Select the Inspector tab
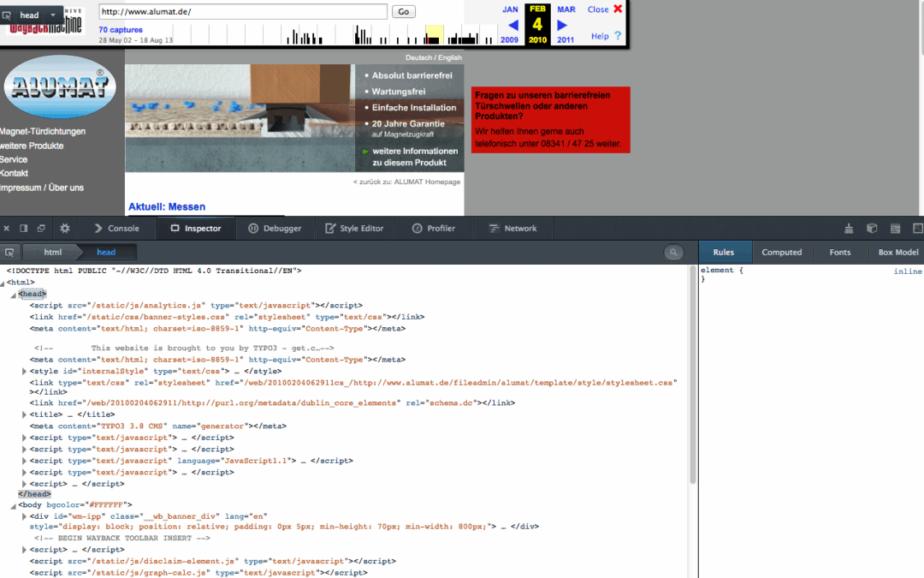Screen dimensions: 924x578 [196, 229]
